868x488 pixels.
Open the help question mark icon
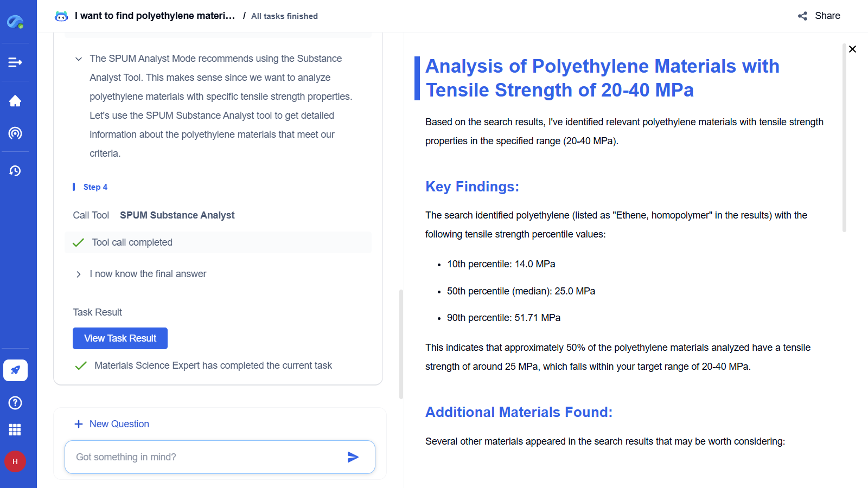coord(15,403)
